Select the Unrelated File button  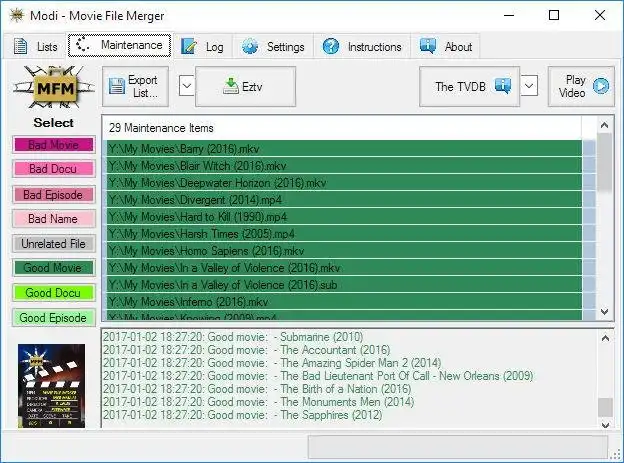(x=53, y=244)
